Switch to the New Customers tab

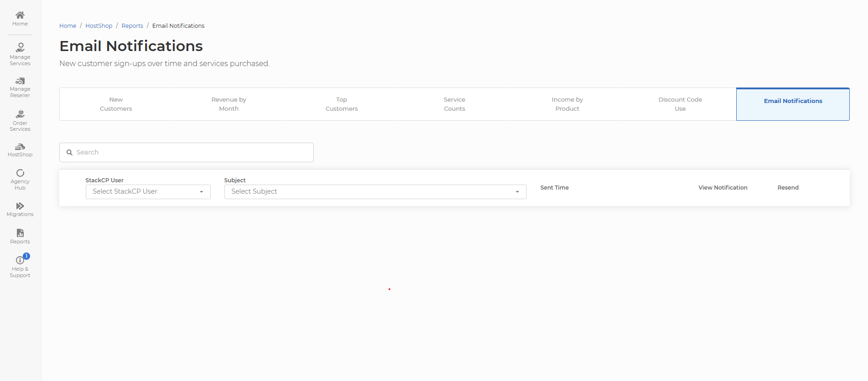click(x=116, y=104)
